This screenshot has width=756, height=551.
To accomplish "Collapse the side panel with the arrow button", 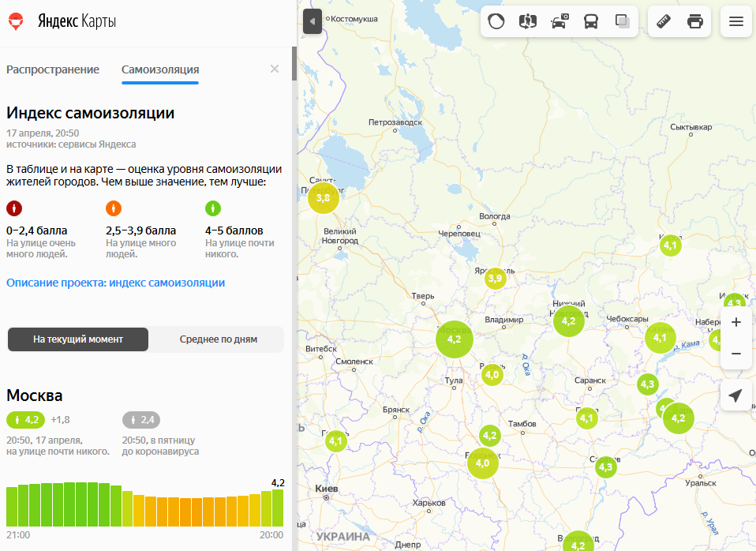I will click(x=313, y=21).
